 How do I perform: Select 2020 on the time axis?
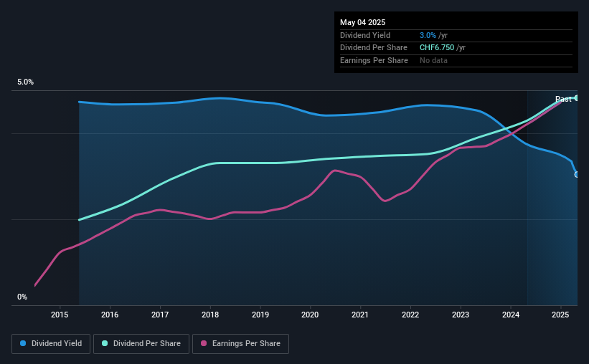click(x=310, y=315)
